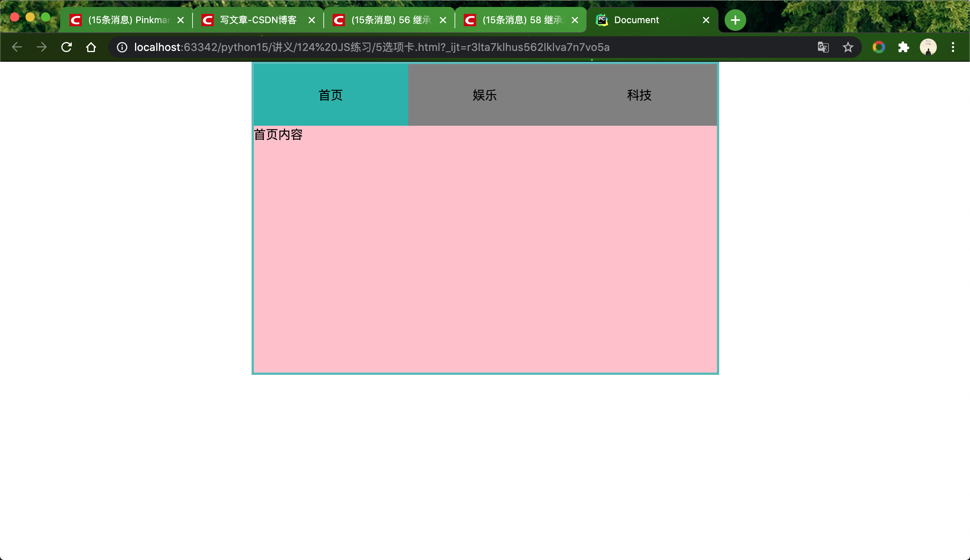The height and width of the screenshot is (560, 970).
Task: Open Chrome's three-dot menu
Action: coord(953,47)
